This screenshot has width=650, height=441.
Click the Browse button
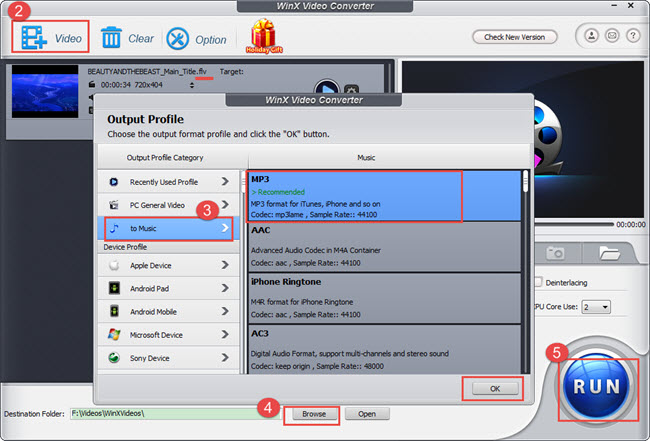point(314,414)
